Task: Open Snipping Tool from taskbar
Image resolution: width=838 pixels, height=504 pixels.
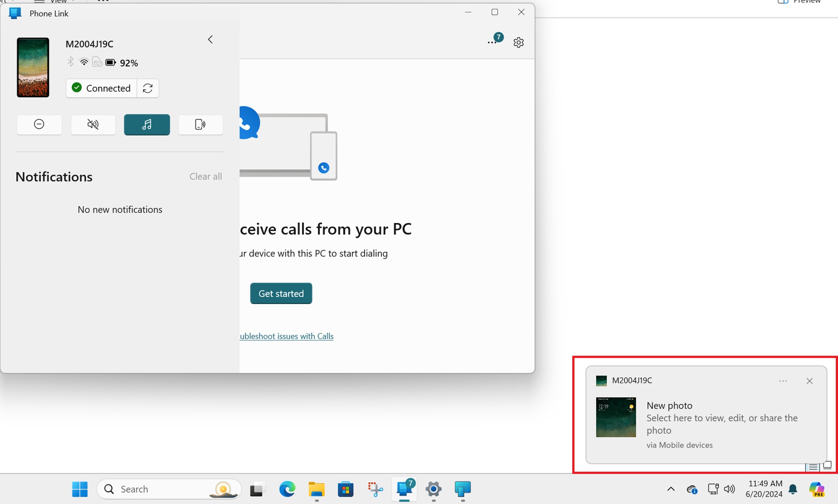Action: (375, 489)
